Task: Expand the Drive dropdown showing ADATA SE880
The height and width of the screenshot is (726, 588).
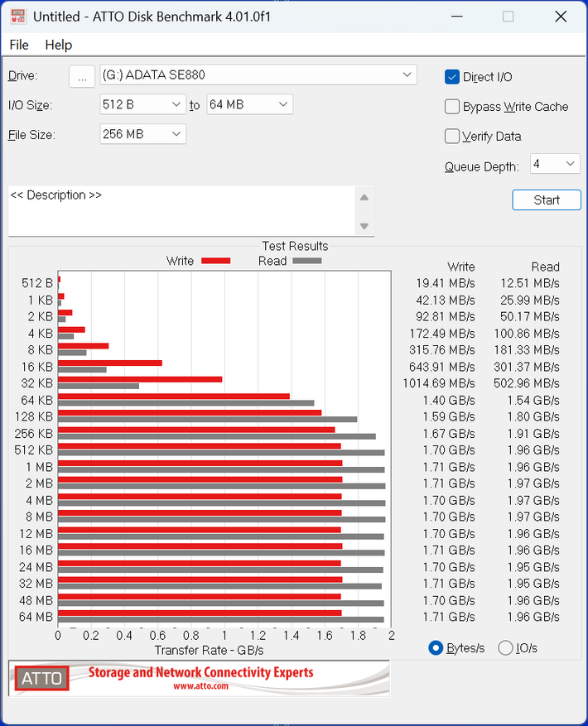Action: pos(258,75)
